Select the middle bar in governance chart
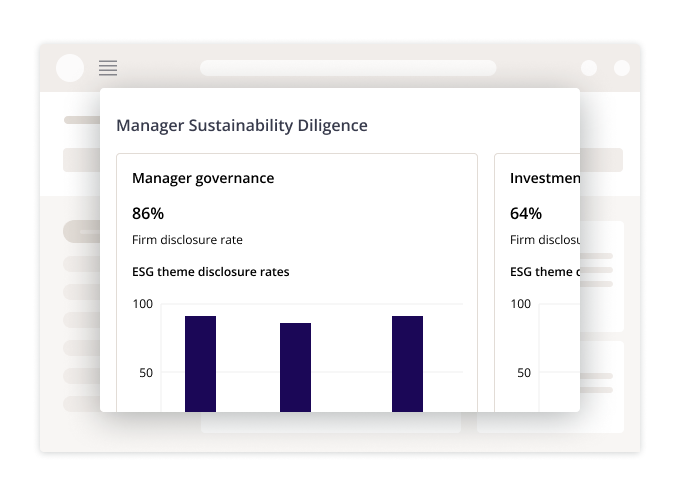The width and height of the screenshot is (680, 496). (x=295, y=366)
